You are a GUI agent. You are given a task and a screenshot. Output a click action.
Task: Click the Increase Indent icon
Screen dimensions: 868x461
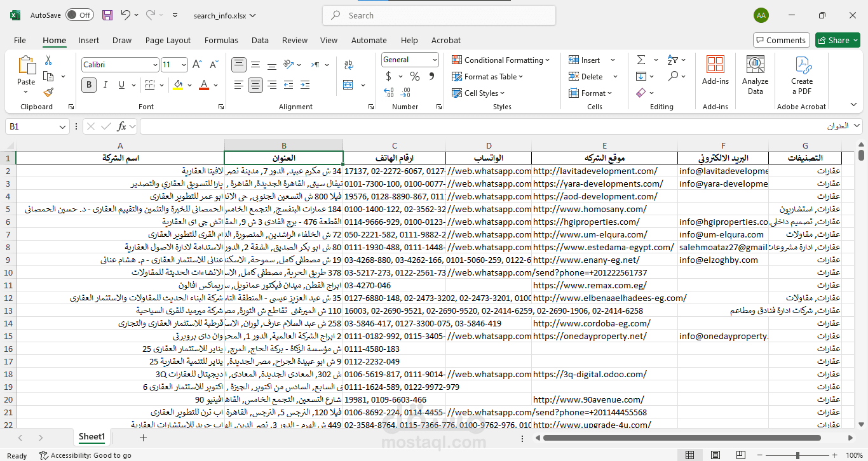click(304, 84)
